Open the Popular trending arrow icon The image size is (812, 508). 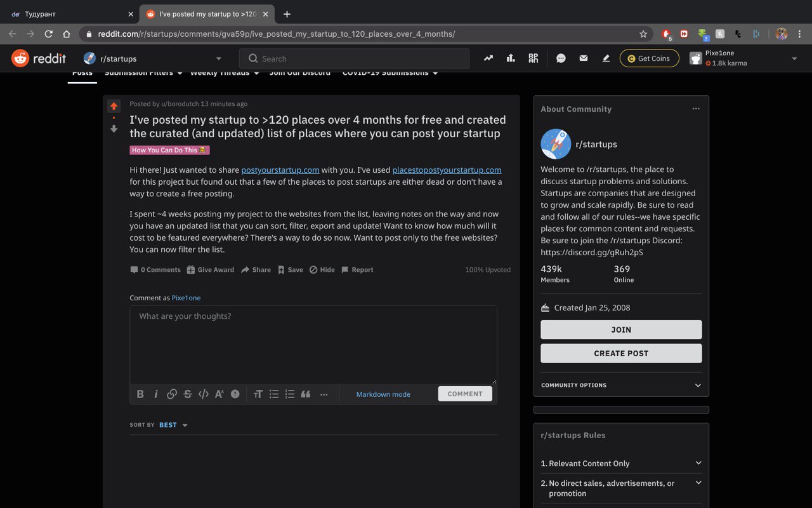[x=488, y=58]
